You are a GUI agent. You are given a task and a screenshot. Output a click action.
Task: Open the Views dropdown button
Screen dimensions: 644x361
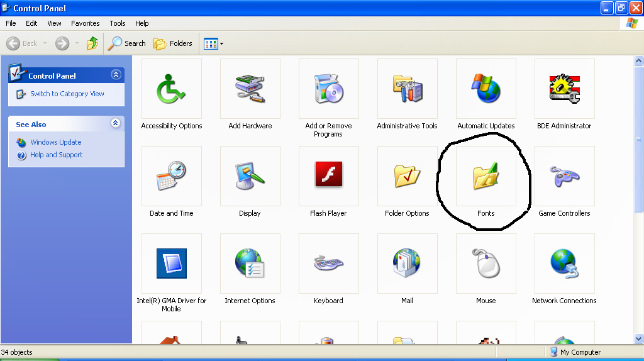214,43
